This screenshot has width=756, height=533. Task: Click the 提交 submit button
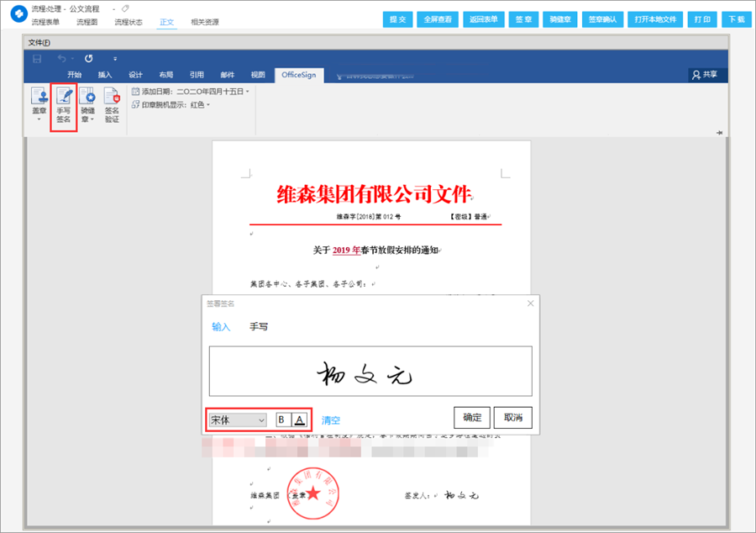[x=398, y=19]
